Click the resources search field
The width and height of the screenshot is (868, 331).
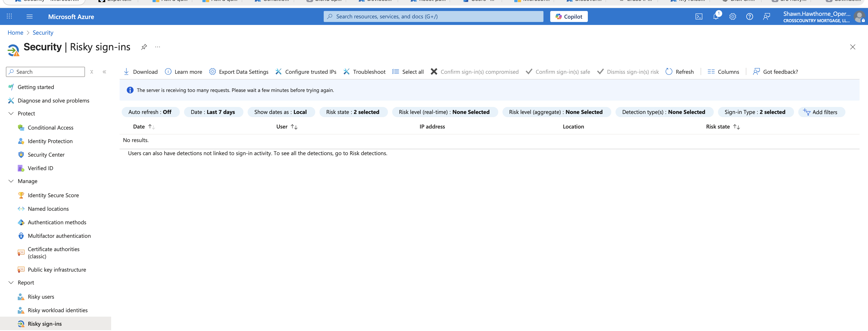433,16
